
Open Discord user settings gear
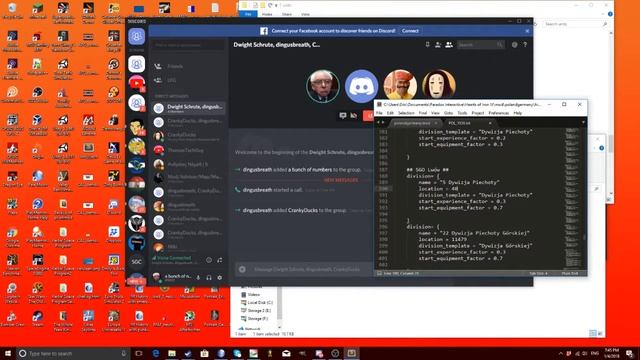[220, 278]
